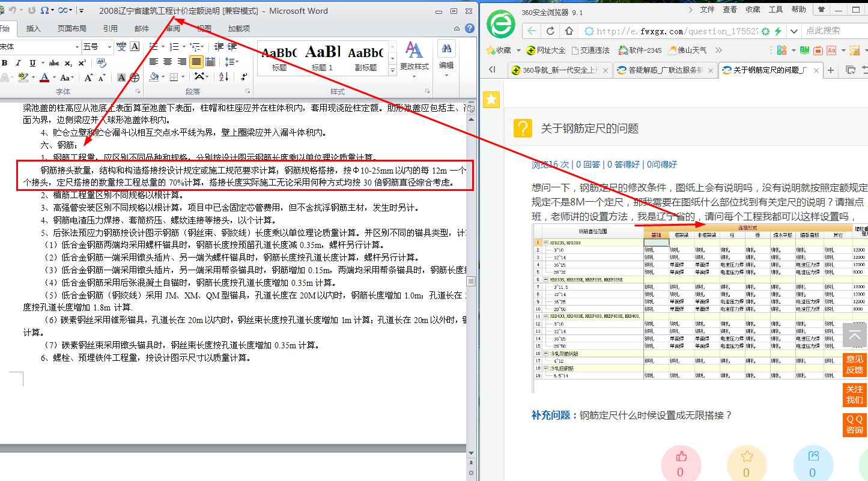
Task: Click the 网址大全 bookmark link
Action: tap(545, 50)
